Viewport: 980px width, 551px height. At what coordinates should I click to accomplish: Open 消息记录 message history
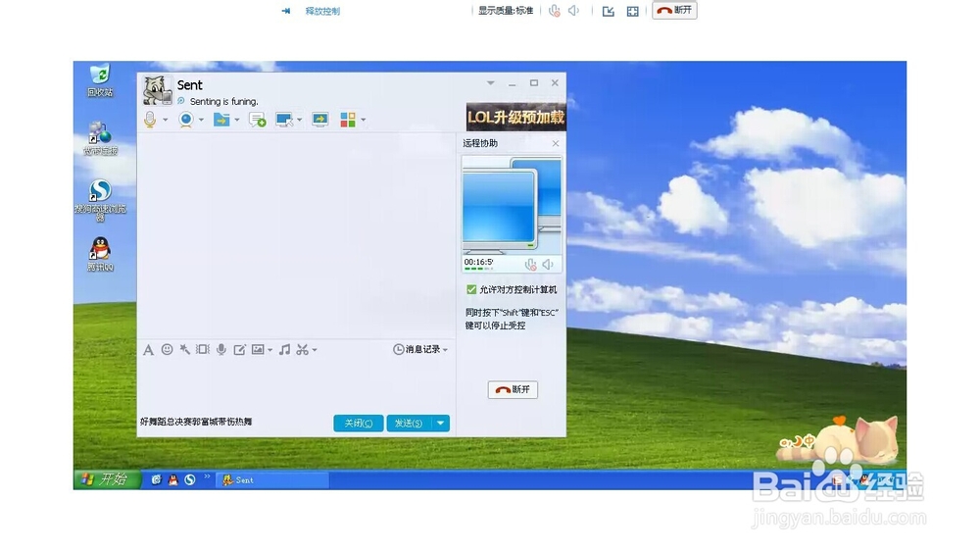(420, 350)
